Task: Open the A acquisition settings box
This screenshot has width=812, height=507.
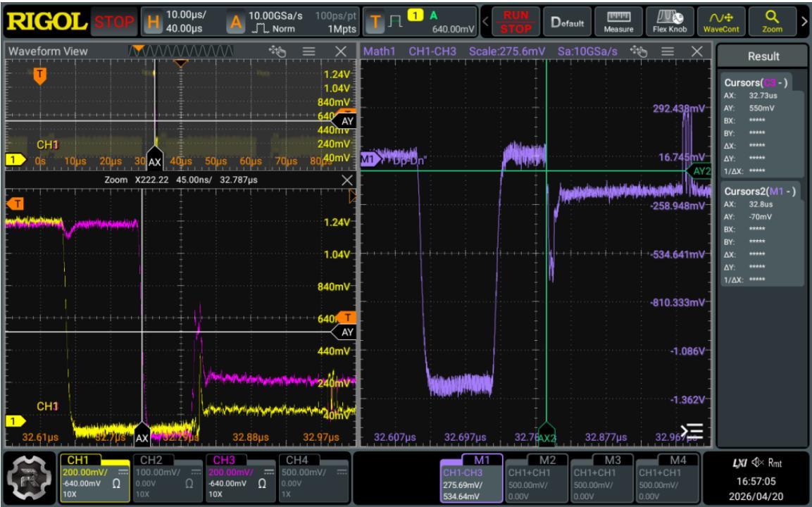Action: [292, 22]
